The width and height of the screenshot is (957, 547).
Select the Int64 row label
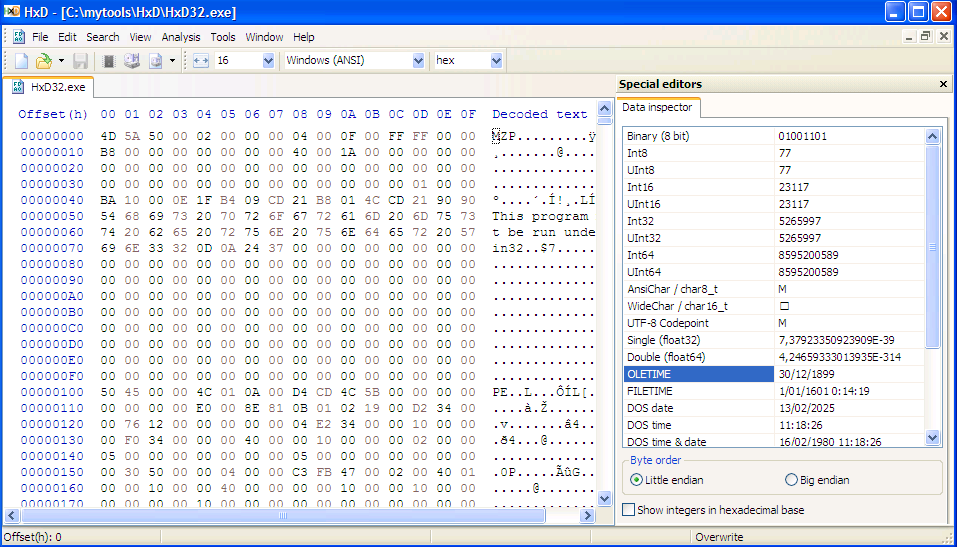tap(638, 255)
